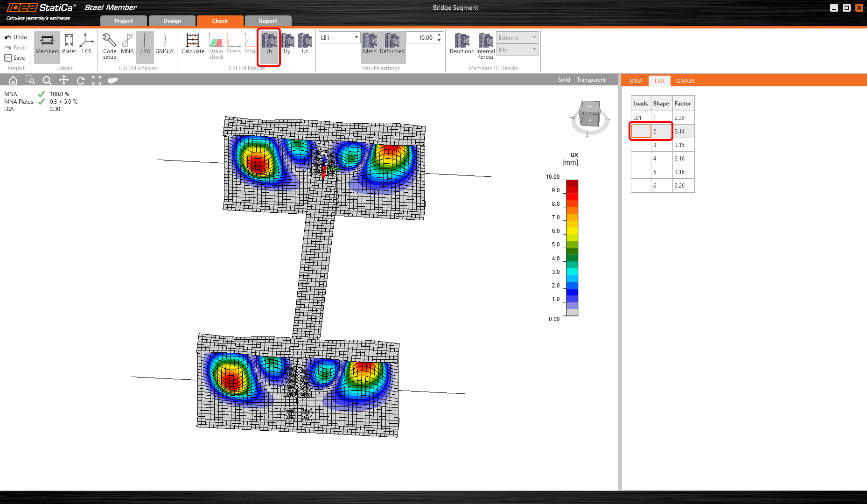The image size is (867, 504).
Task: Expand the Extreme dropdown
Action: point(517,37)
